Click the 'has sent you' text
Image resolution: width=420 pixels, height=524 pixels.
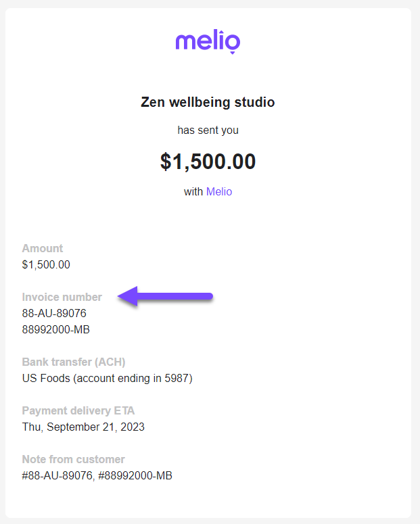coord(208,130)
